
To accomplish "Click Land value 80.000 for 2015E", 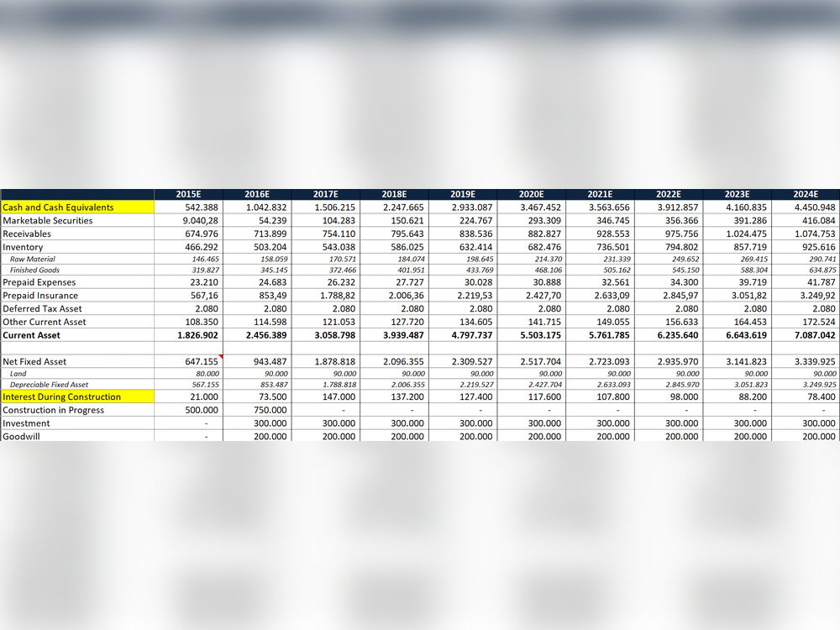I will coord(207,374).
